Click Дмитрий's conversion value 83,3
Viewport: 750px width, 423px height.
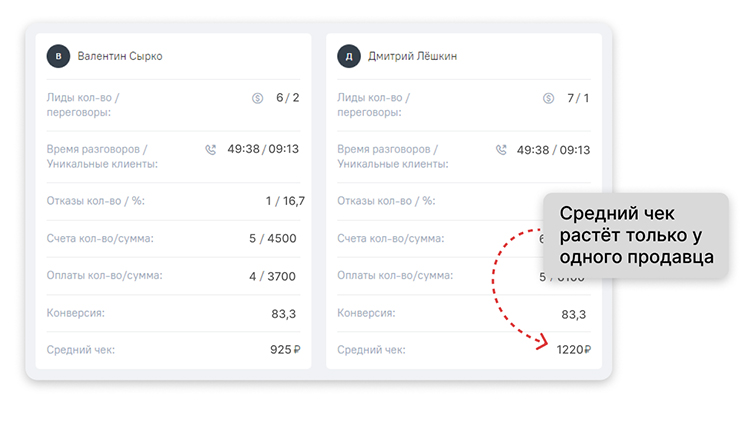tap(574, 314)
